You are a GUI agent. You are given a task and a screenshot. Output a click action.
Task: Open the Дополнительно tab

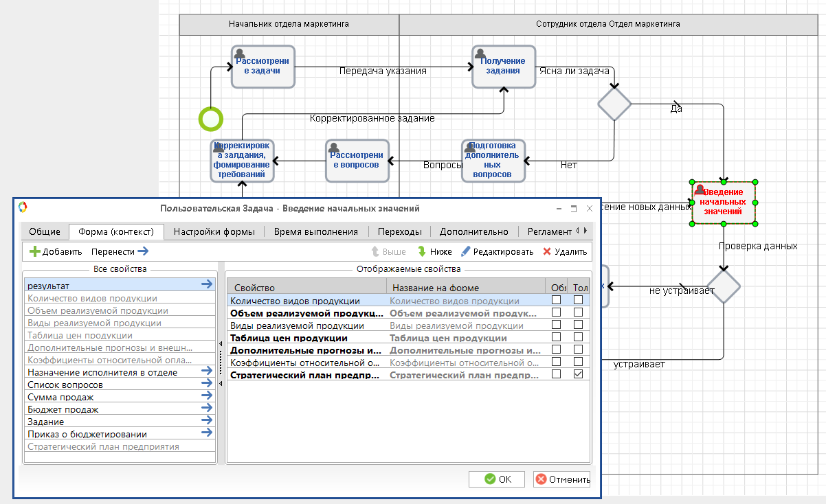(x=474, y=231)
